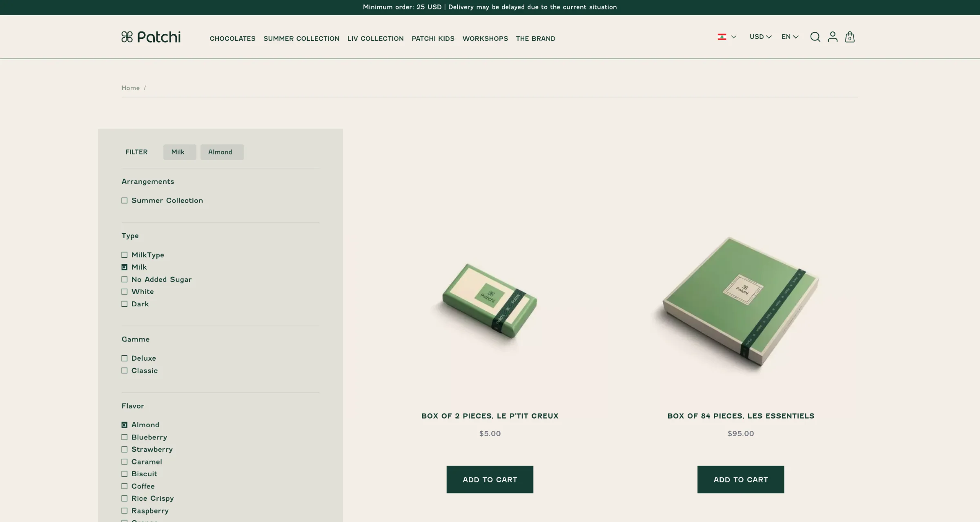Select the Dark chocolate checkbox

point(125,304)
